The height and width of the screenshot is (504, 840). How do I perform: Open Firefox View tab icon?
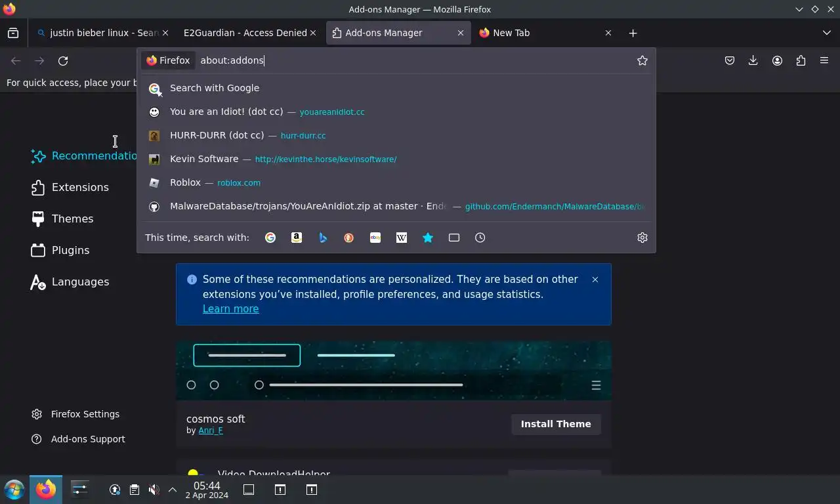click(x=13, y=33)
